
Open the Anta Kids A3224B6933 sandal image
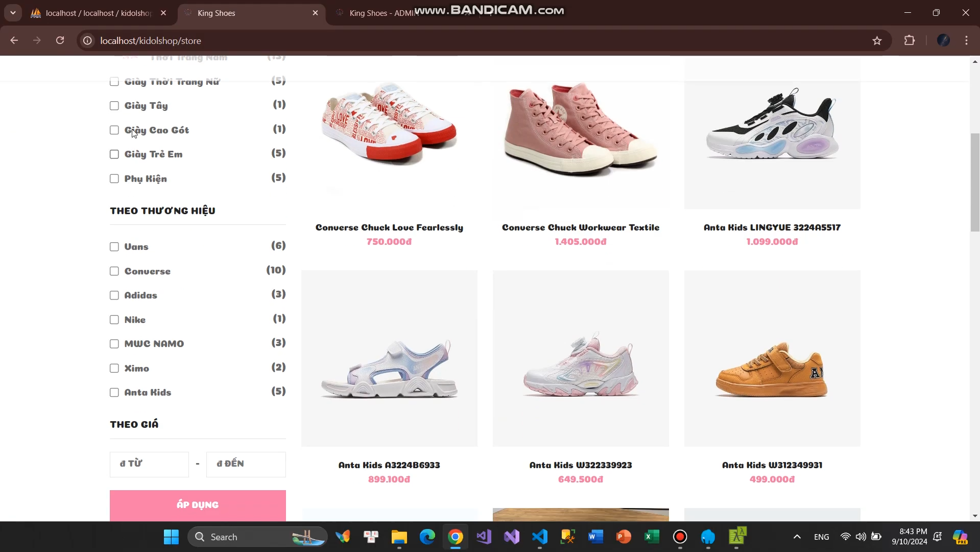coord(389,358)
